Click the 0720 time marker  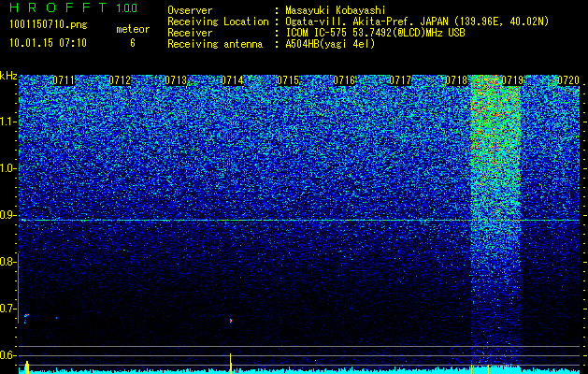[568, 80]
